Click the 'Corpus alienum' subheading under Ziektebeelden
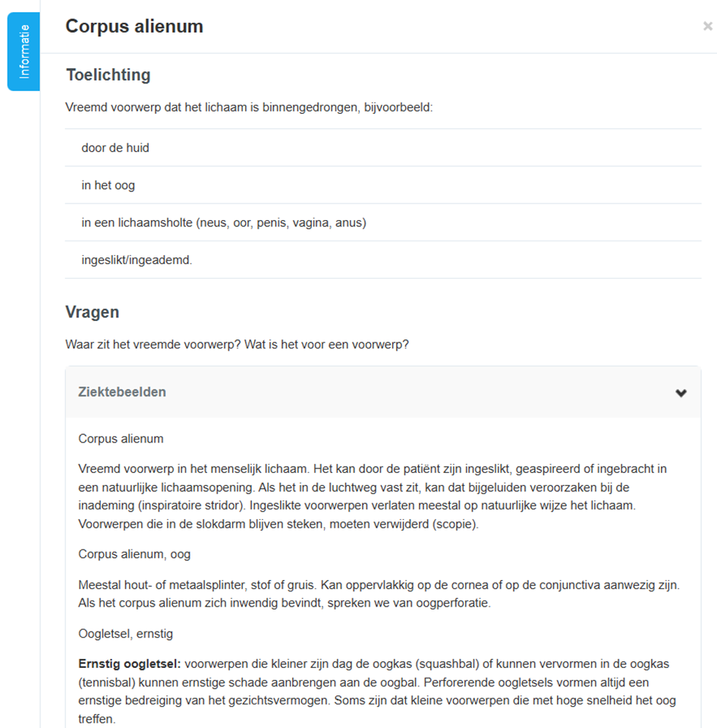Screen dimensions: 717x728 click(121, 439)
